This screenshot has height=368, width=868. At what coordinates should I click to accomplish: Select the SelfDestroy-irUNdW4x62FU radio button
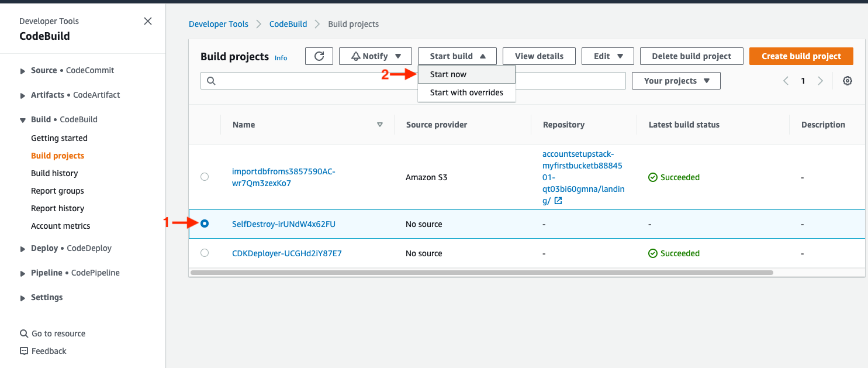pos(205,223)
